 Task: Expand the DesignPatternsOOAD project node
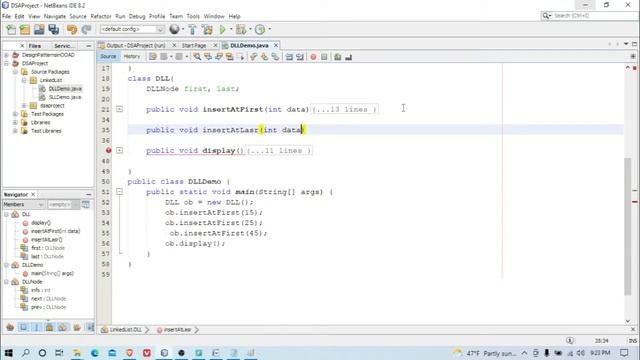pos(7,55)
